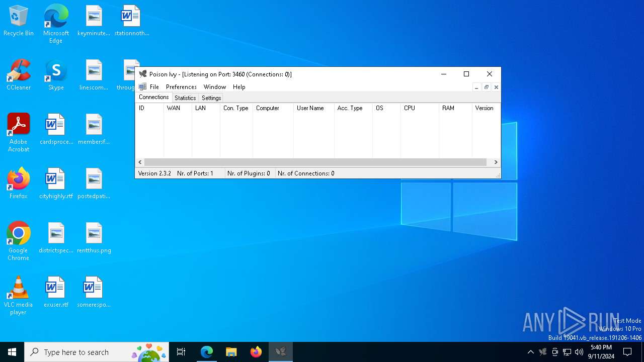Open Skype desktop shortcut
The width and height of the screenshot is (644, 362).
click(x=56, y=75)
